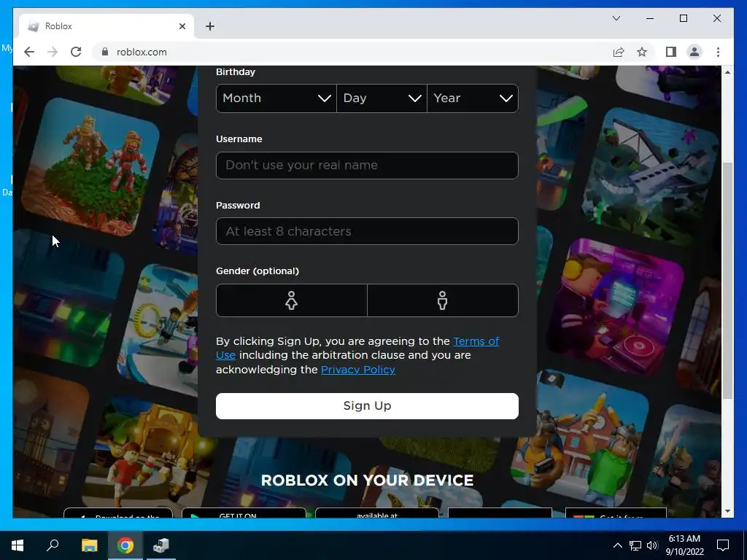The width and height of the screenshot is (747, 560).
Task: Select the female gender option
Action: tap(292, 300)
